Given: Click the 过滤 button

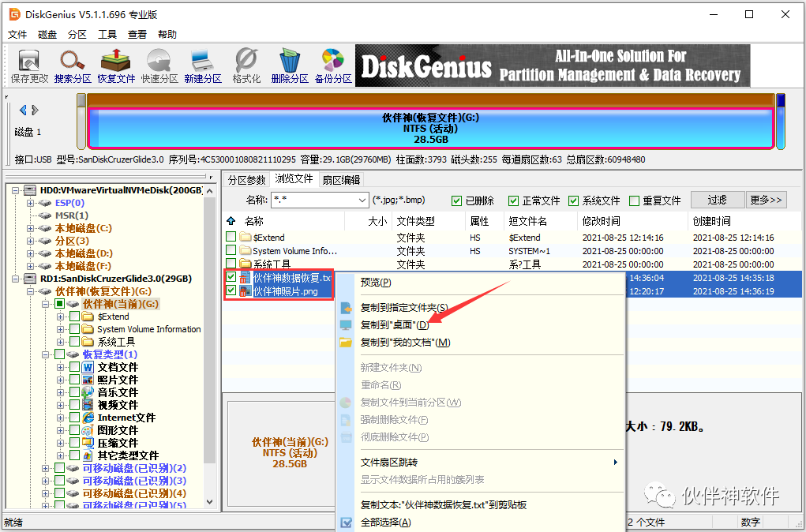Looking at the screenshot, I should tap(717, 200).
